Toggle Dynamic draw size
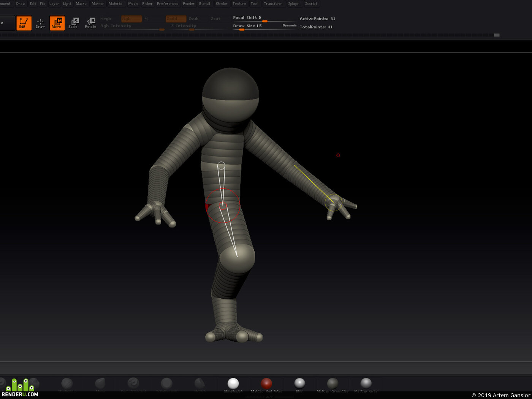 (290, 25)
